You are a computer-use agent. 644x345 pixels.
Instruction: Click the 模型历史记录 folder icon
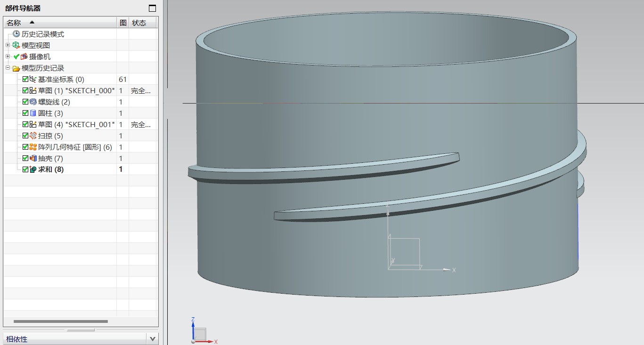16,68
